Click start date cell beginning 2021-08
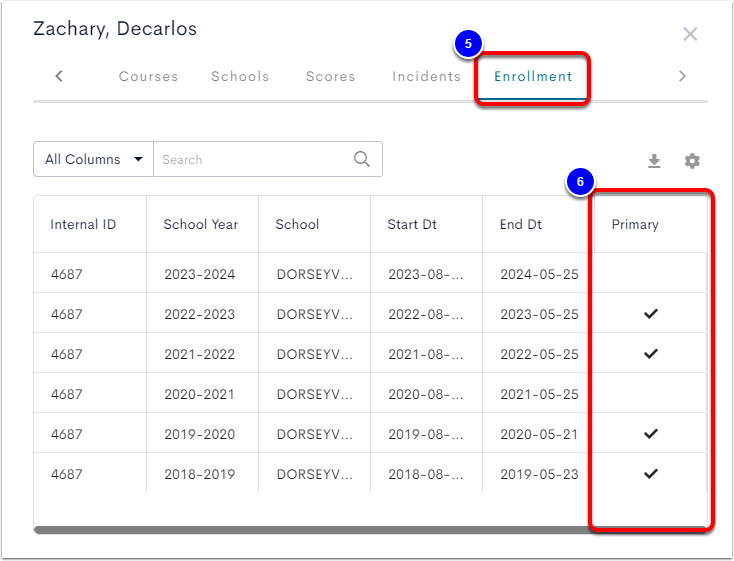This screenshot has width=734, height=561. [x=425, y=354]
